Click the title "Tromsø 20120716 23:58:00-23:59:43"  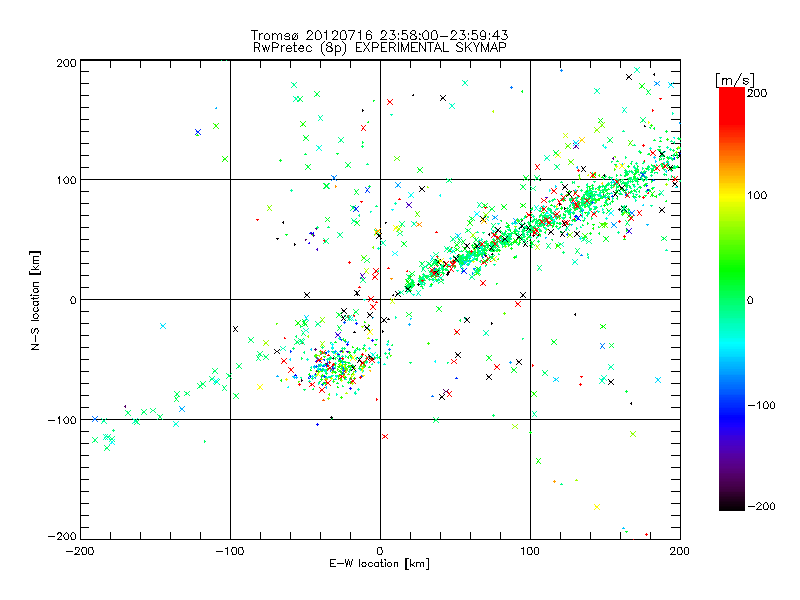click(x=379, y=35)
